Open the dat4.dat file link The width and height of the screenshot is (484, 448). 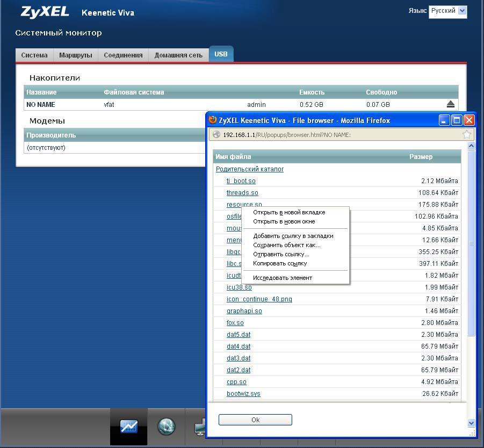pos(239,346)
